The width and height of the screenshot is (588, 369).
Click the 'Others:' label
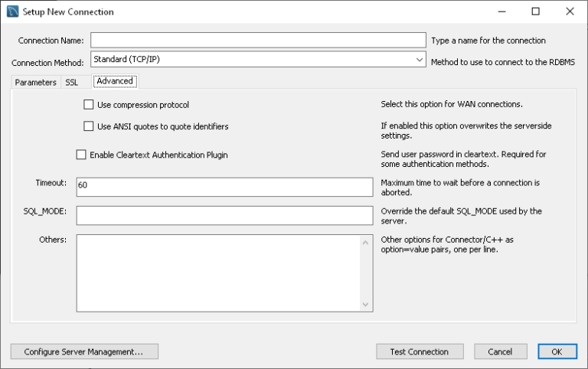pyautogui.click(x=53, y=240)
